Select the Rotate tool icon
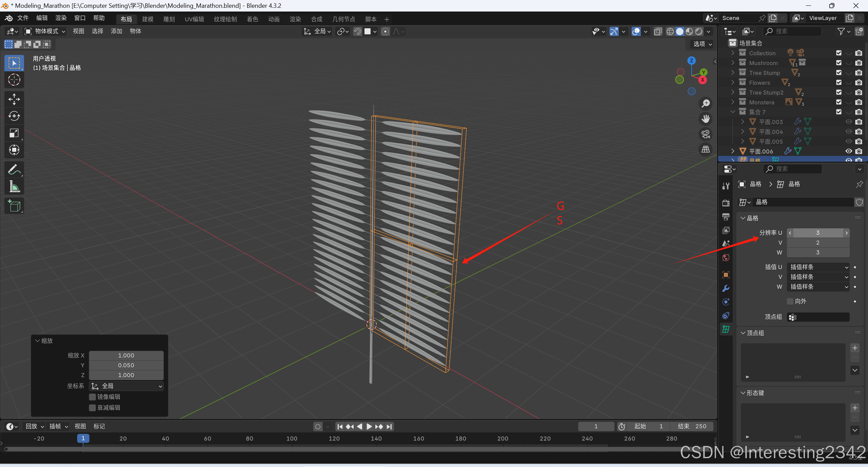This screenshot has height=467, width=868. (x=14, y=116)
